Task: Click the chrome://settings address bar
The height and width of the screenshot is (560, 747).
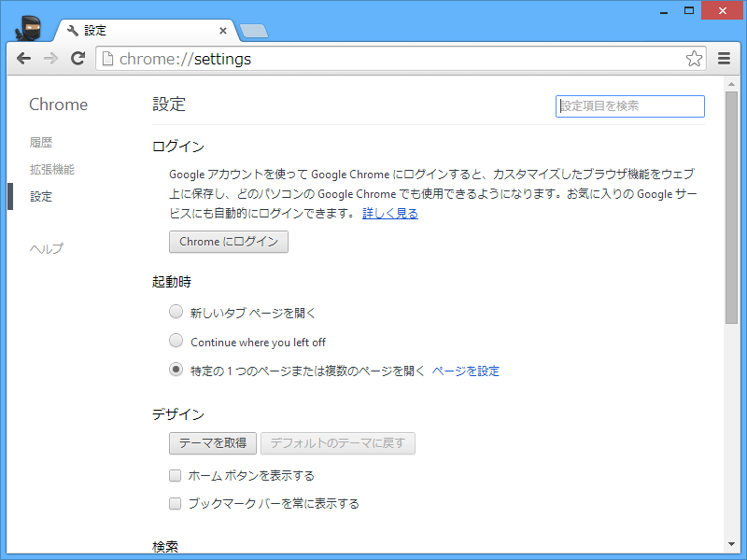Action: click(401, 59)
